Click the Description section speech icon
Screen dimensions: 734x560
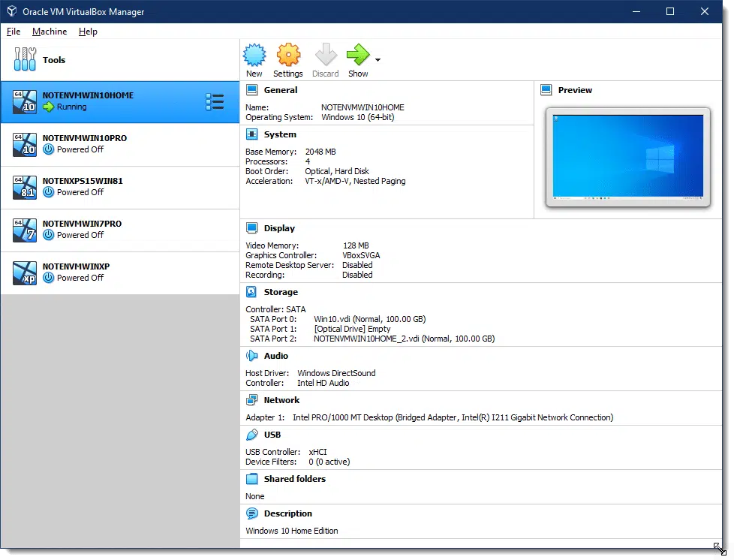coord(252,513)
